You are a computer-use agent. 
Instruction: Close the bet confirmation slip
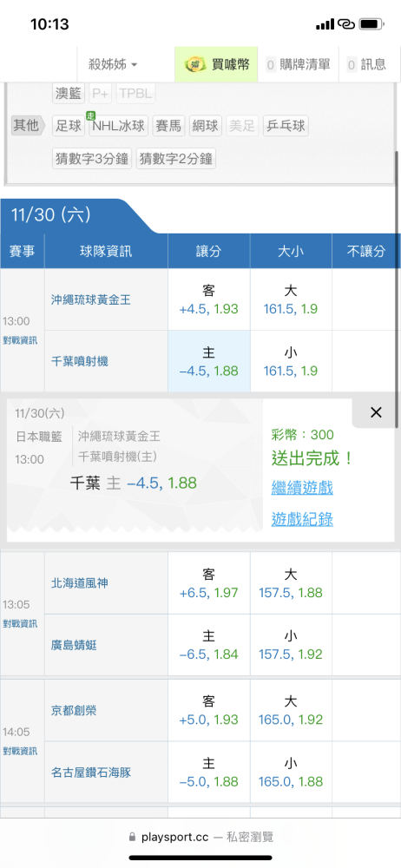point(376,412)
